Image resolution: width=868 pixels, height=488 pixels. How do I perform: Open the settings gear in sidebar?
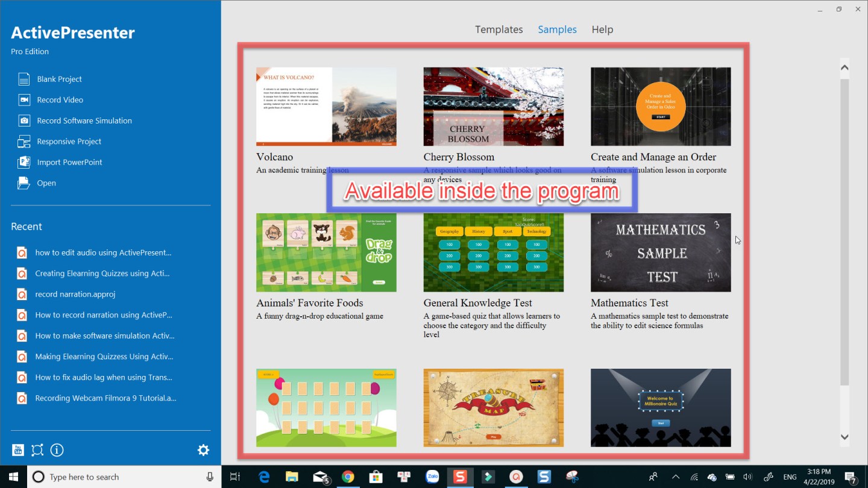(x=203, y=450)
